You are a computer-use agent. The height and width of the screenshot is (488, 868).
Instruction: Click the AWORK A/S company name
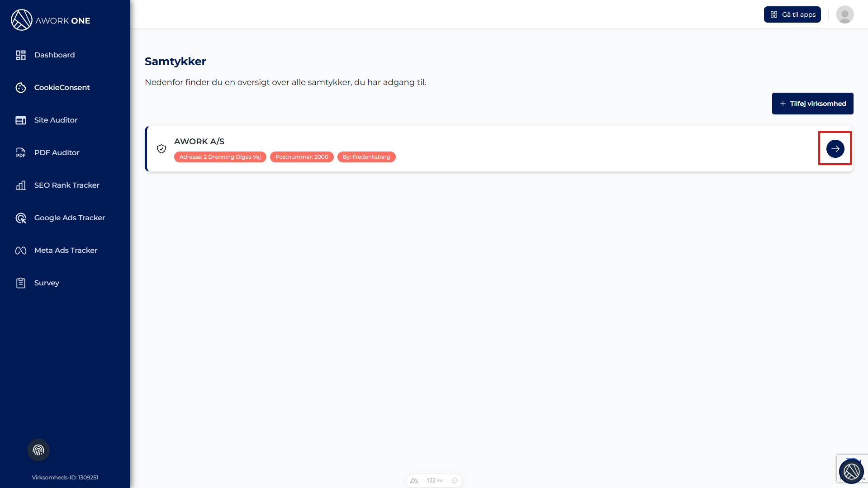pos(199,142)
